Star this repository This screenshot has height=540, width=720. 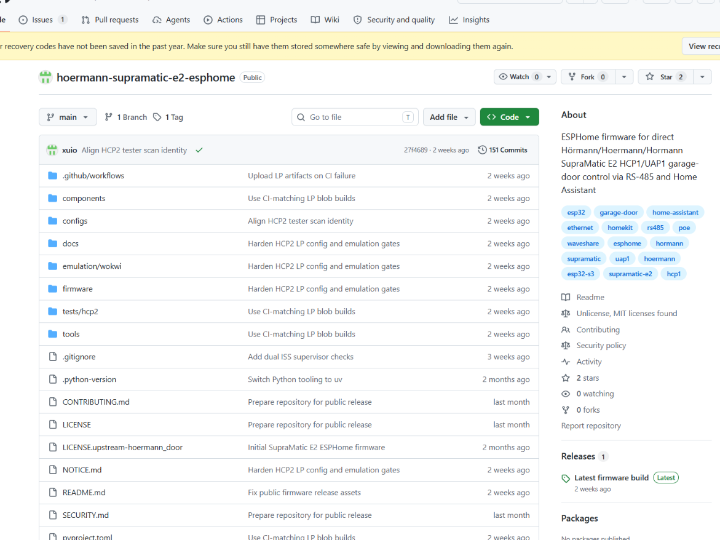[x=665, y=77]
